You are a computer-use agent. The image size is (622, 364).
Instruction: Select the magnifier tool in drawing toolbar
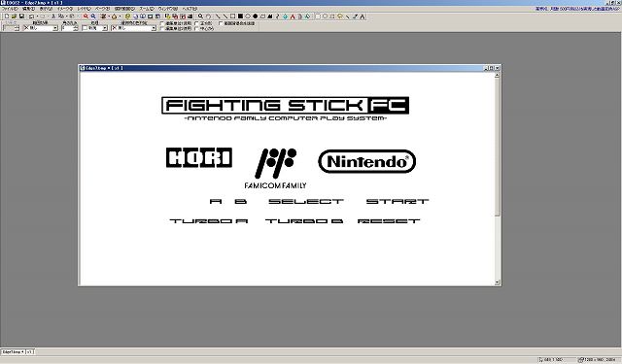(200, 17)
